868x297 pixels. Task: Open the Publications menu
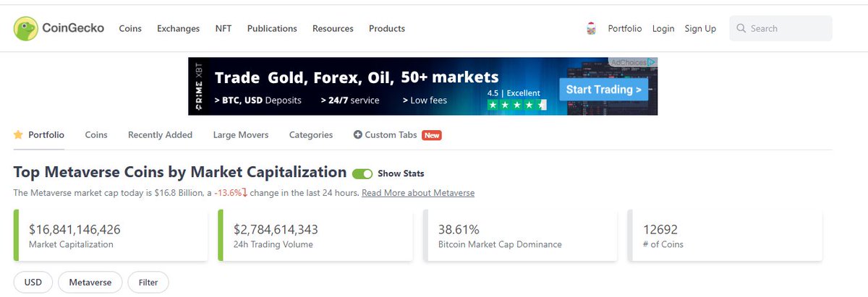(x=272, y=29)
